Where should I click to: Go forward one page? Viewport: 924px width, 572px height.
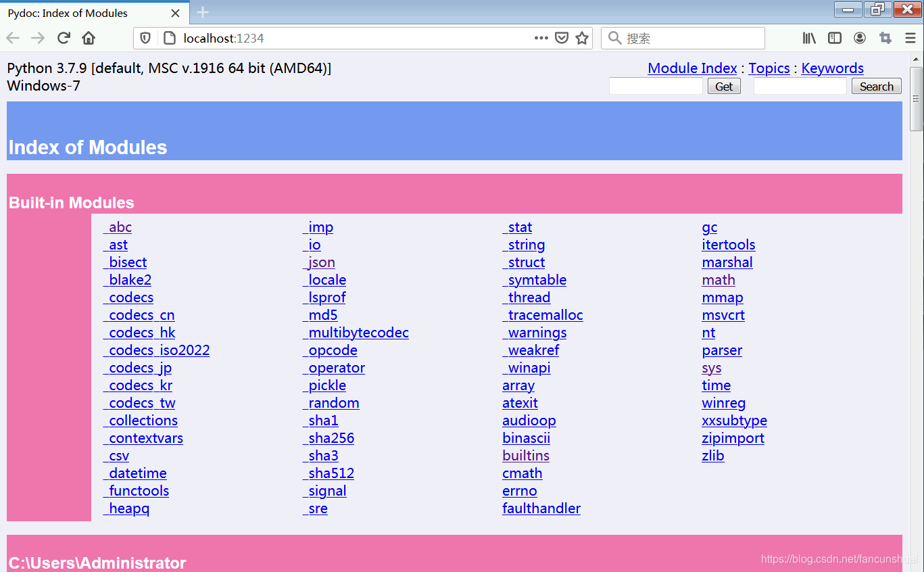pos(38,39)
